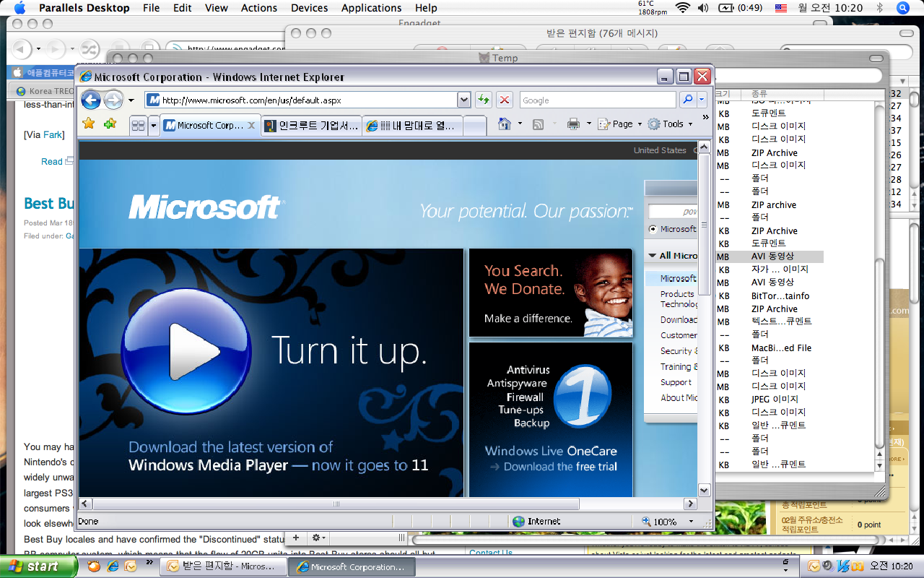Select the Microsoft radio button beside the search
The height and width of the screenshot is (578, 924).
[x=653, y=229]
